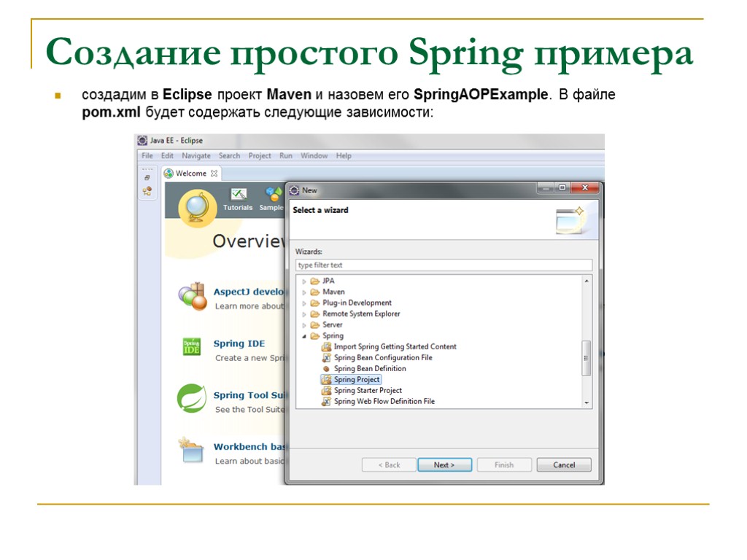
Task: Click the Back button
Action: point(389,464)
